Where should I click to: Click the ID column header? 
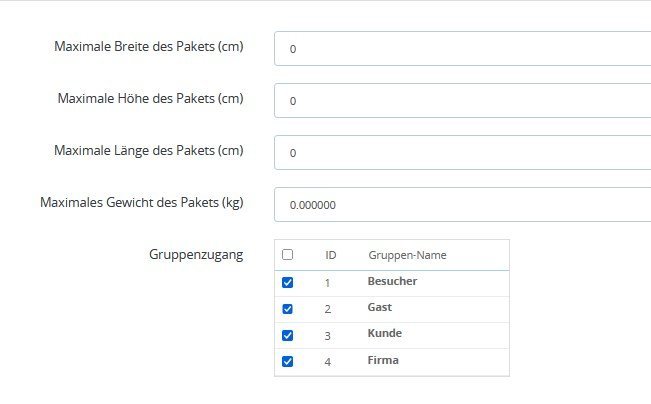coord(330,255)
